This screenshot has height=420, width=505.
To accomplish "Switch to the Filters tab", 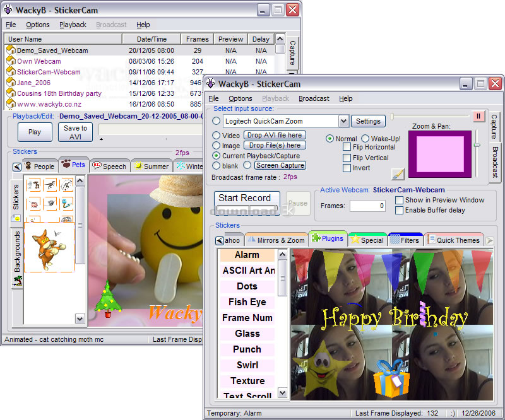I will pos(405,240).
